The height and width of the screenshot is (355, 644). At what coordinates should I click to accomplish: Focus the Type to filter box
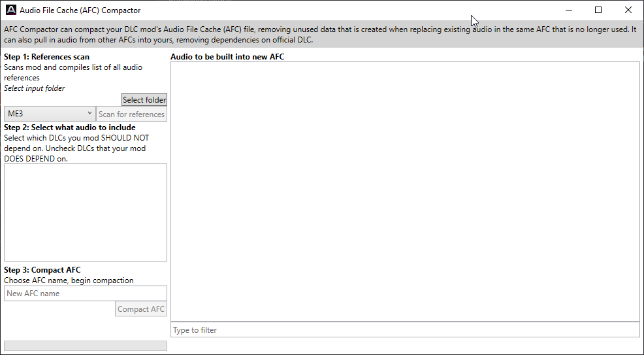point(405,330)
